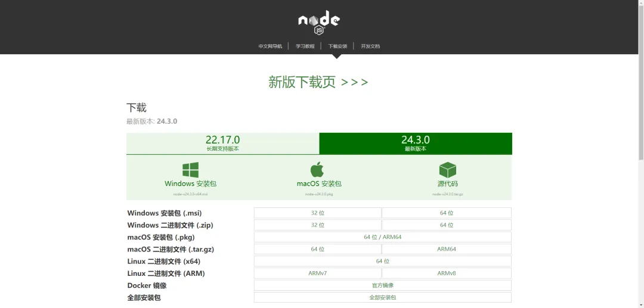644x308 pixels.
Task: Click node-v24.3.0.pkg filename text
Action: (319, 194)
